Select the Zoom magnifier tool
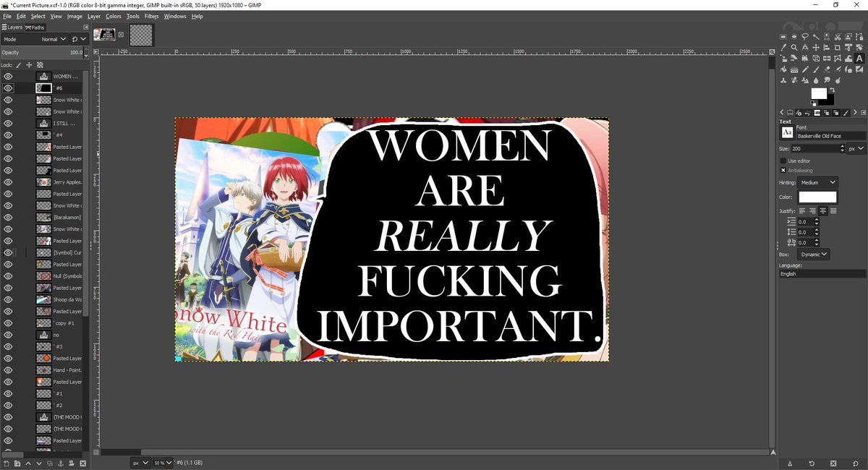The height and width of the screenshot is (470, 868). (x=794, y=47)
